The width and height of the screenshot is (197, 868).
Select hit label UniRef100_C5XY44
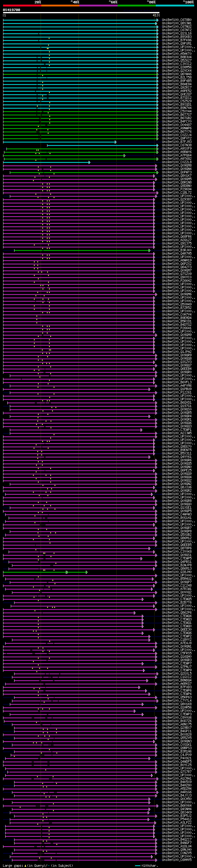pos(177,111)
